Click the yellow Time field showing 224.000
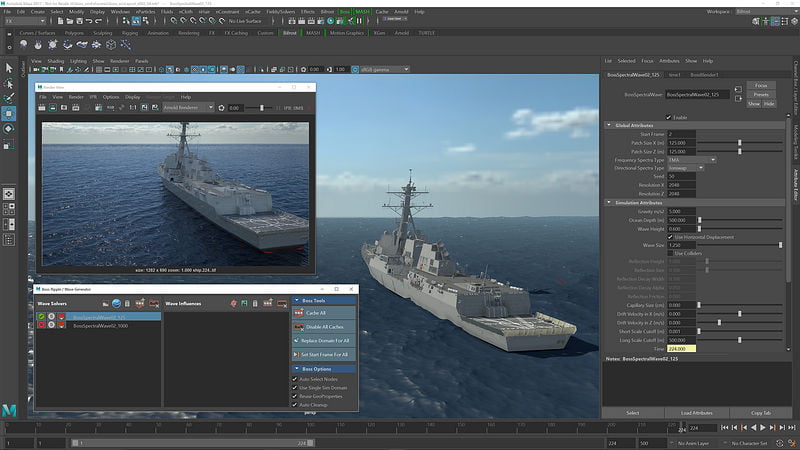Screen dimensions: 800x450 pyautogui.click(x=681, y=348)
